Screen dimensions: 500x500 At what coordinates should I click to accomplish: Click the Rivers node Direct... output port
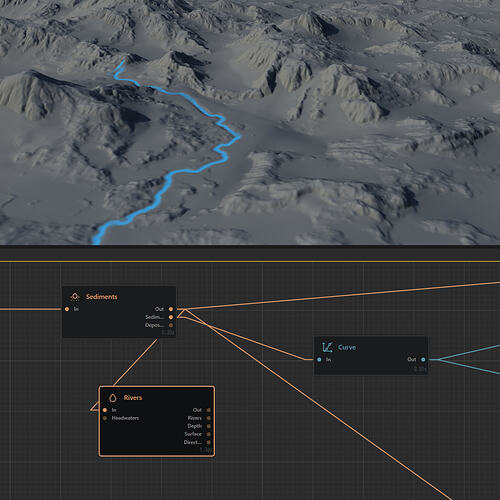209,442
